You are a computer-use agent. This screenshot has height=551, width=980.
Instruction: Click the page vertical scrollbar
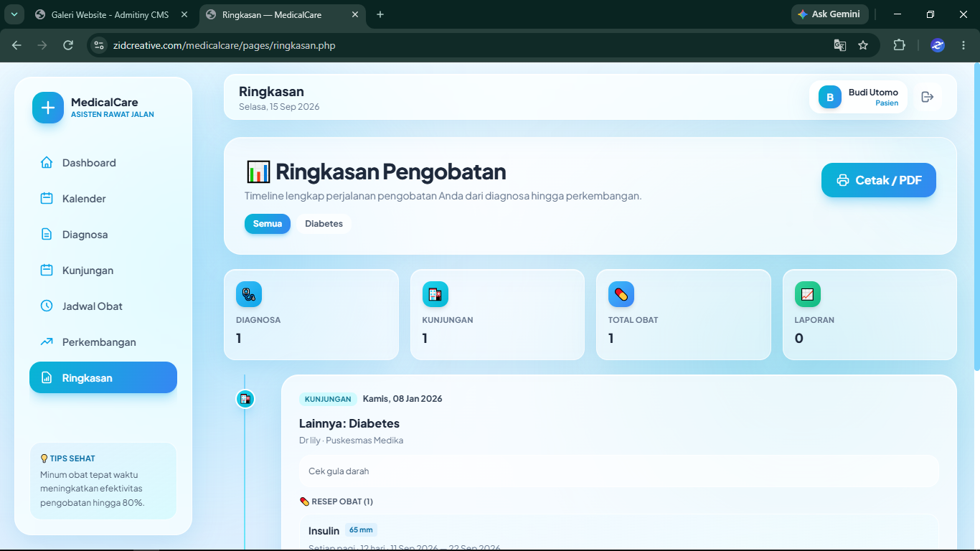point(976,215)
